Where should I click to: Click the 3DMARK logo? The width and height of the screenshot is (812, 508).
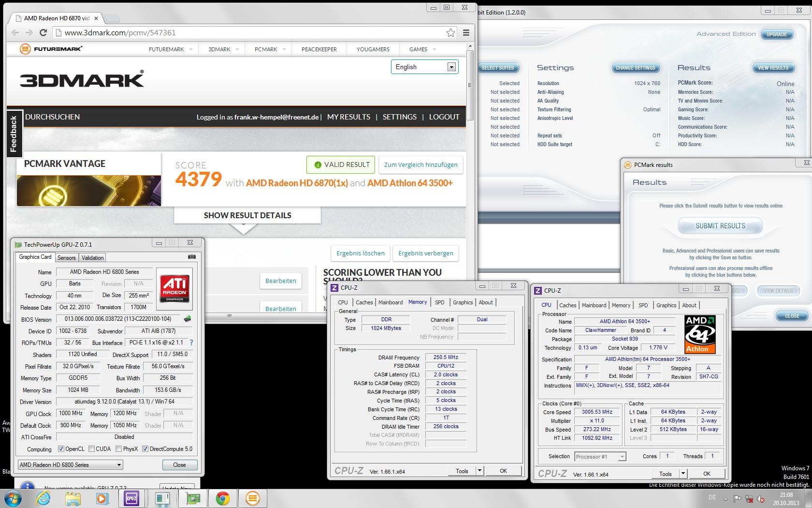click(82, 79)
